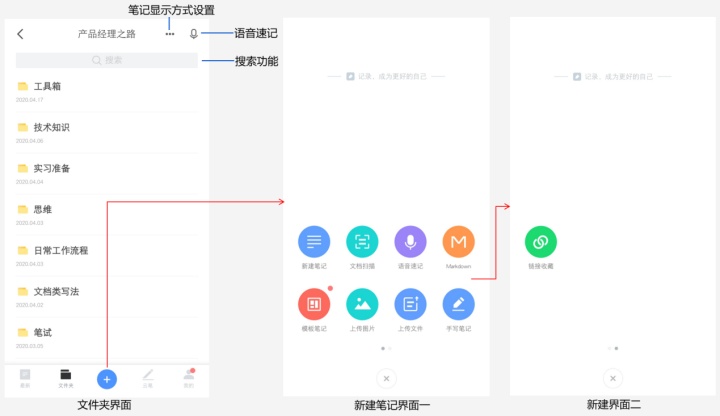
Task: Open the three-dot display settings menu
Action: (170, 34)
